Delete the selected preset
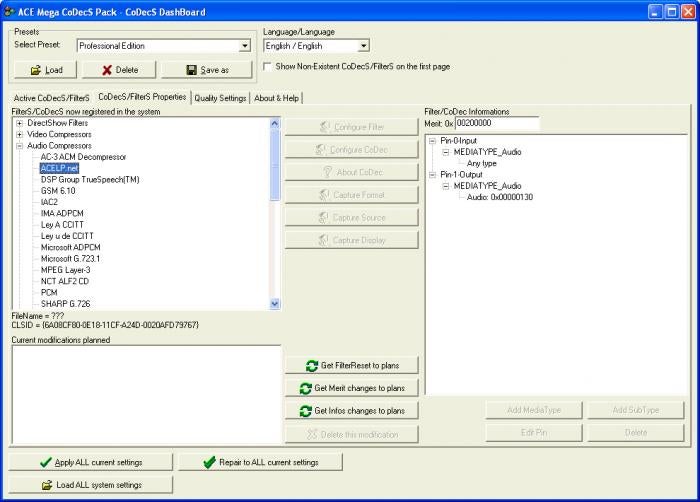 click(x=120, y=70)
